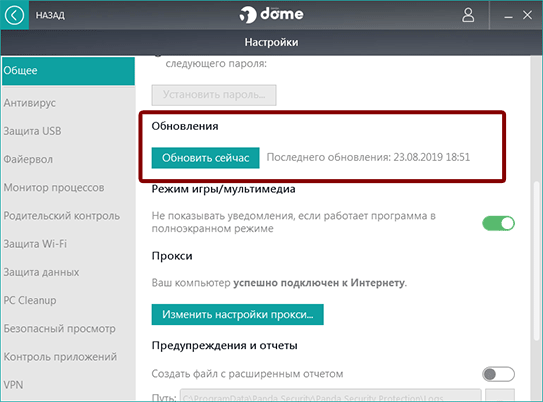This screenshot has height=402, width=543.
Task: Click the disabled Установить пароль button
Action: 214,95
